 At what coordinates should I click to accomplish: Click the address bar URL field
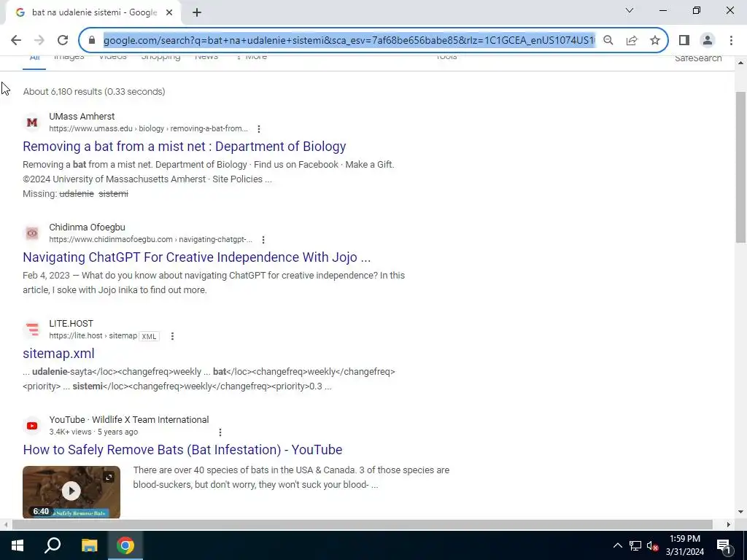[349, 41]
